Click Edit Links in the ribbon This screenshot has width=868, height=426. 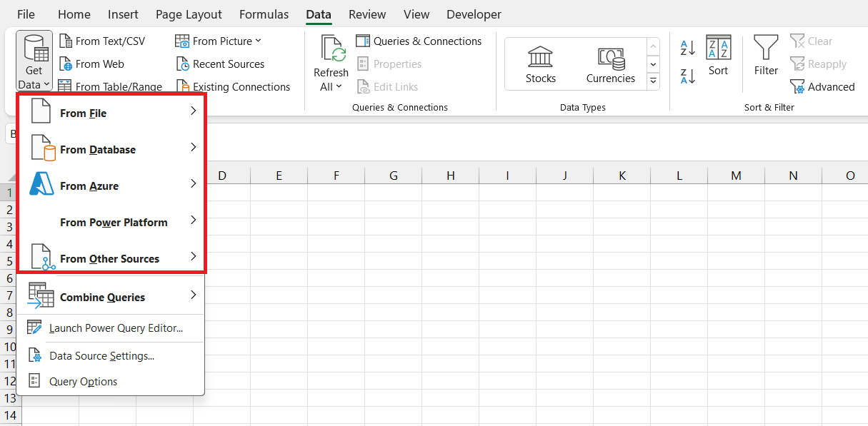tap(387, 87)
